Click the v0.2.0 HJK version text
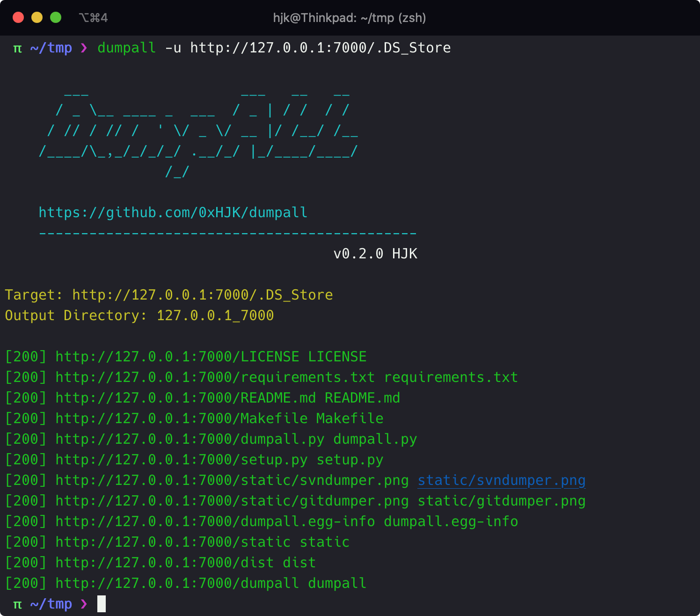700x616 pixels. click(376, 253)
